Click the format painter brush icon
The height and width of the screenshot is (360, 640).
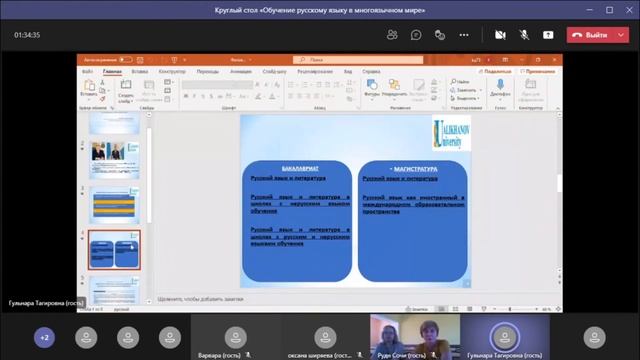coord(102,99)
